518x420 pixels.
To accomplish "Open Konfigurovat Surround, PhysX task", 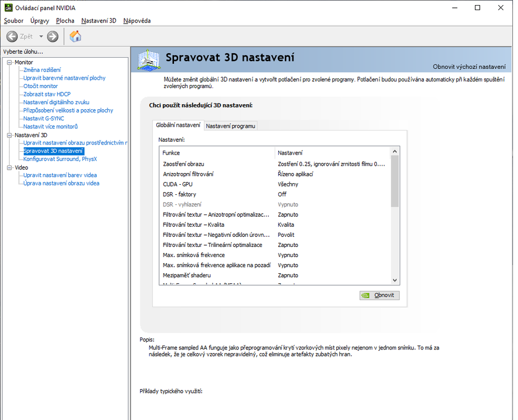I will [x=60, y=159].
